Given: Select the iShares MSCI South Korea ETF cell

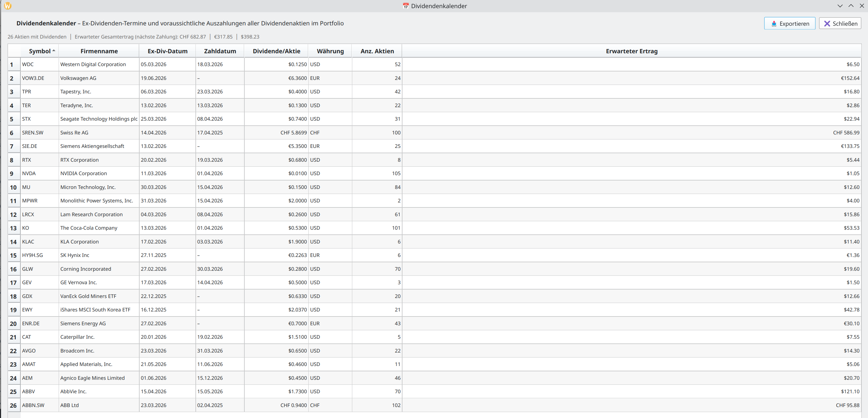Looking at the screenshot, I should [99, 310].
